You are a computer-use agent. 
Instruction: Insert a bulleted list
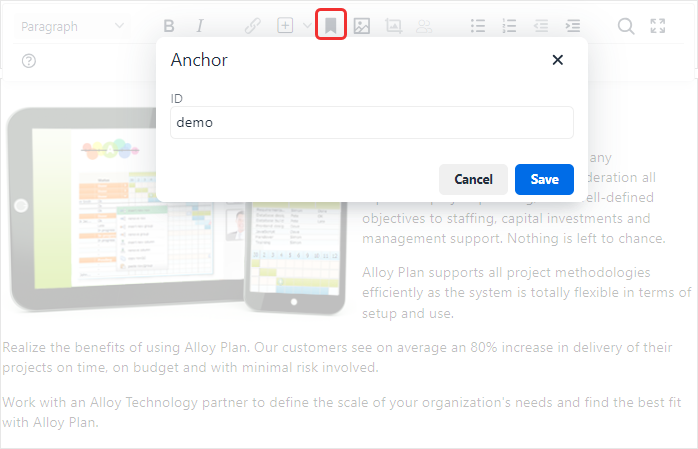click(479, 26)
